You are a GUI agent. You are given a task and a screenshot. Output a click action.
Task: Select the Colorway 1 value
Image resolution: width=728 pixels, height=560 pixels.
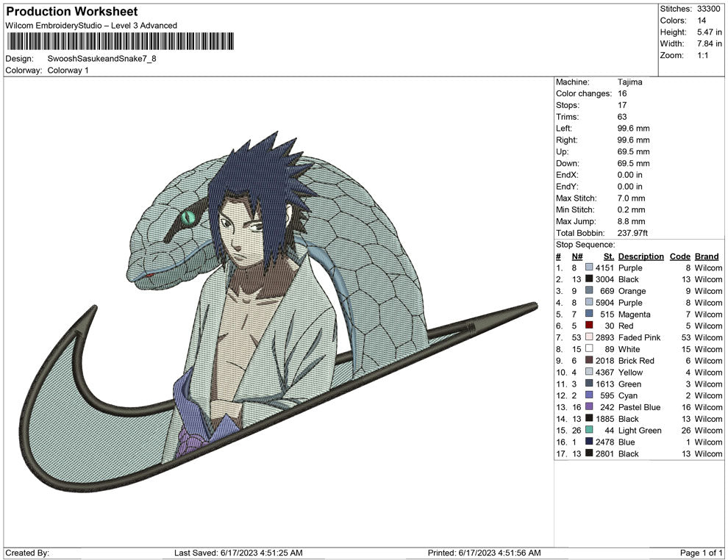click(68, 70)
